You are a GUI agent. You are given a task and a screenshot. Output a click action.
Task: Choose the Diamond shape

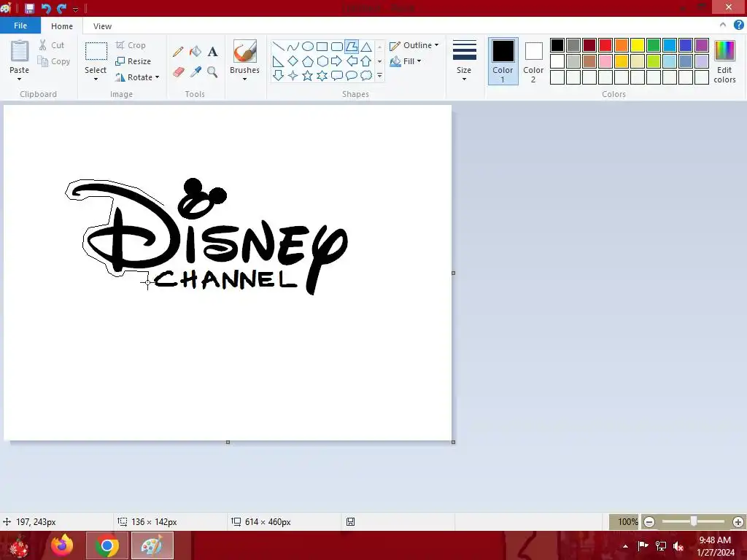tap(293, 61)
